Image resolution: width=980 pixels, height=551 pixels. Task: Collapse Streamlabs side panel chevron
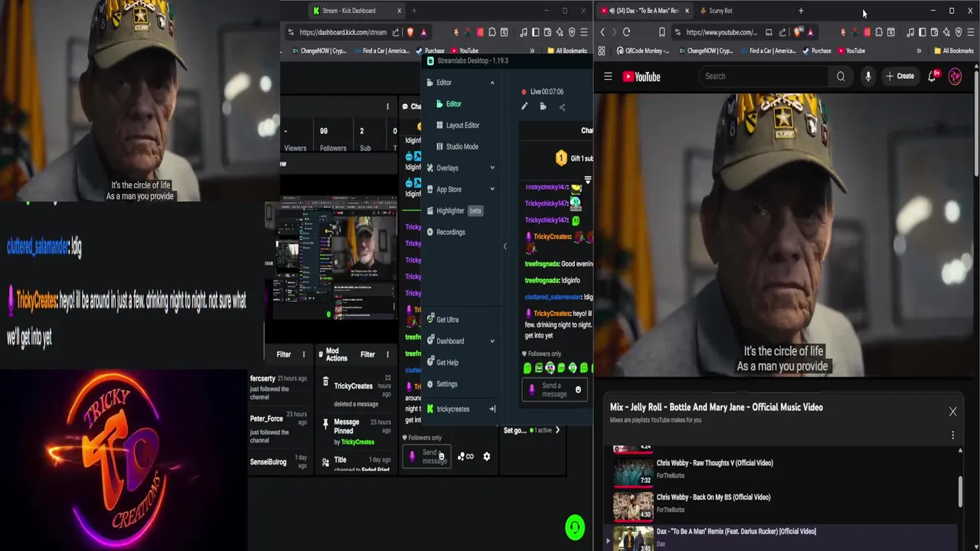coord(505,246)
